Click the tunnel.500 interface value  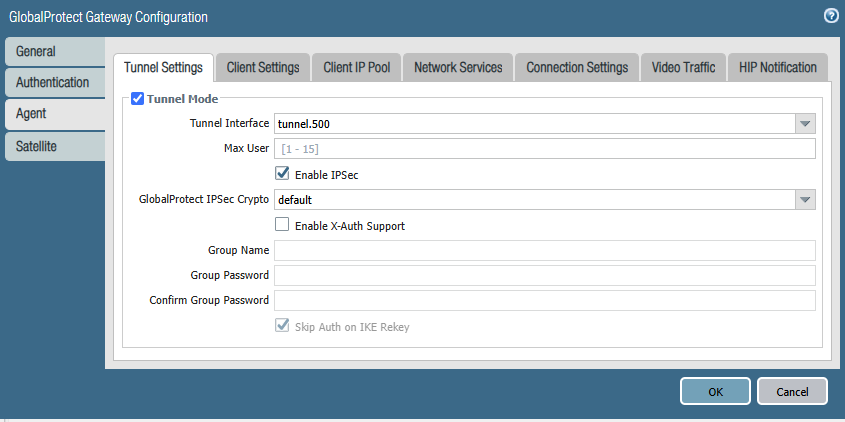304,124
